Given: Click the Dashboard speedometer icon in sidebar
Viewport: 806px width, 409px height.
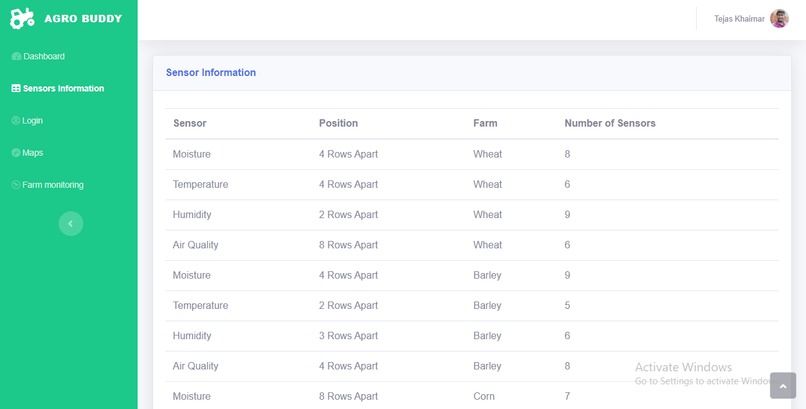Looking at the screenshot, I should pyautogui.click(x=16, y=57).
